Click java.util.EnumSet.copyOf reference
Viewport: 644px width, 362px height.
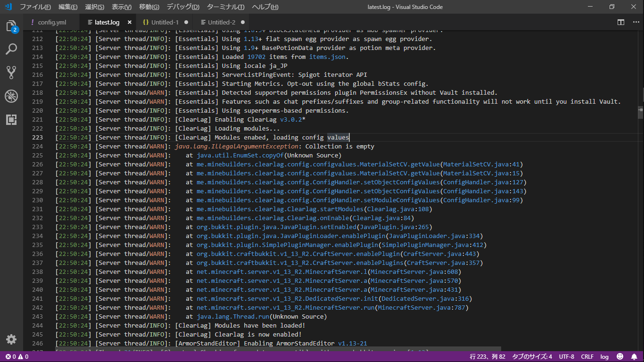[240, 155]
